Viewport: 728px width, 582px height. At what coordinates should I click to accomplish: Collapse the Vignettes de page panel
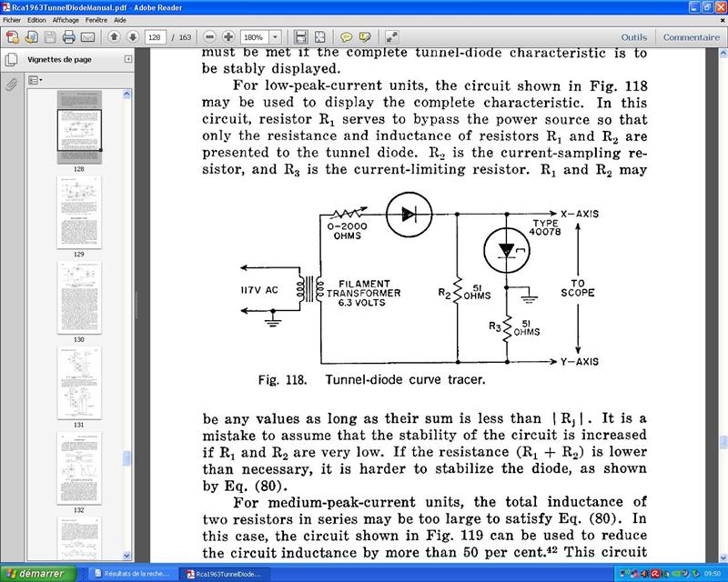[x=128, y=59]
